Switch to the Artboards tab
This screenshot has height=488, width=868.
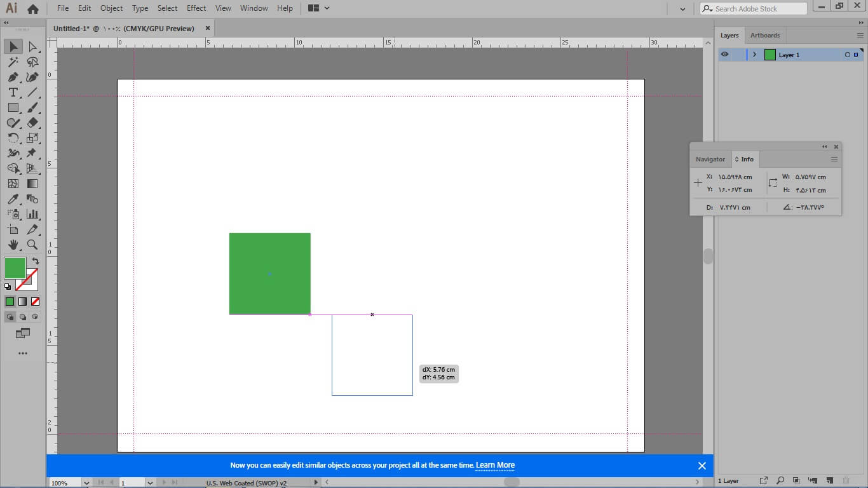click(764, 35)
